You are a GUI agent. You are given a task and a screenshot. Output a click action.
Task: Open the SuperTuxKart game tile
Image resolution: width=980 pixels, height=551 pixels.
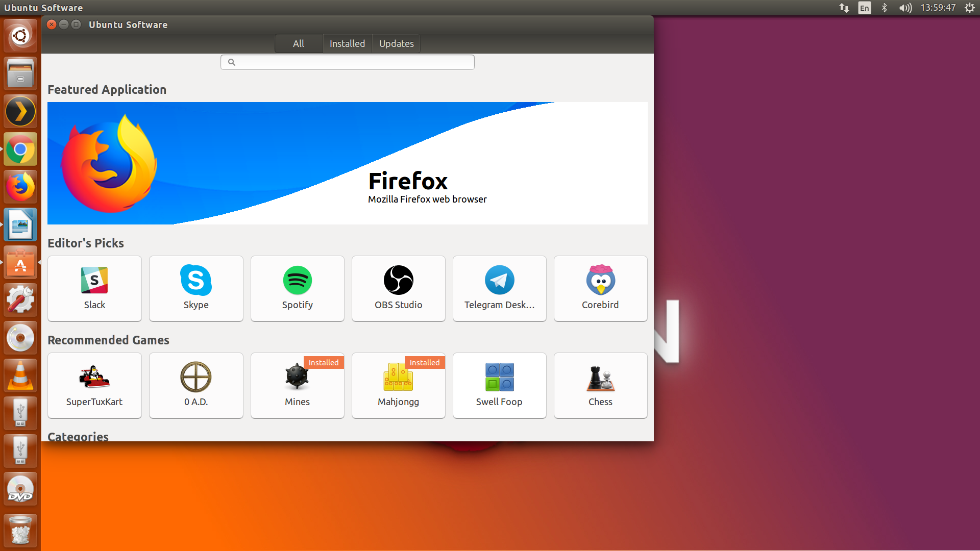94,386
